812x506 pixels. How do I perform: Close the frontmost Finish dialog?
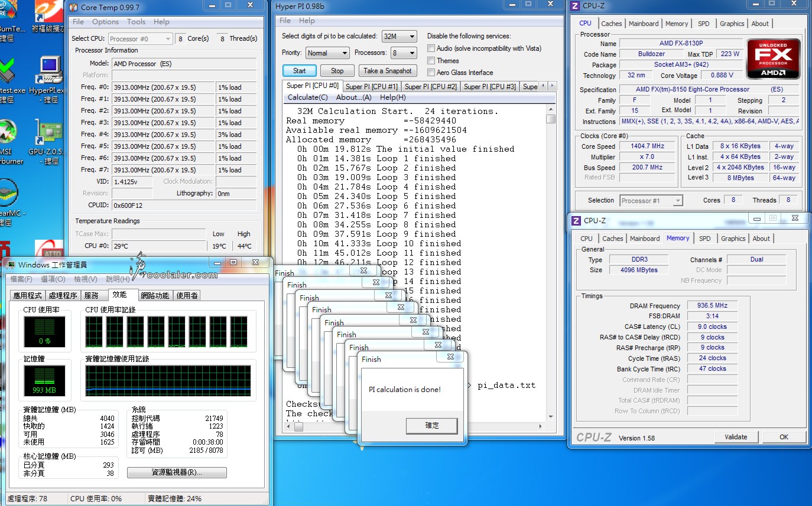(450, 357)
